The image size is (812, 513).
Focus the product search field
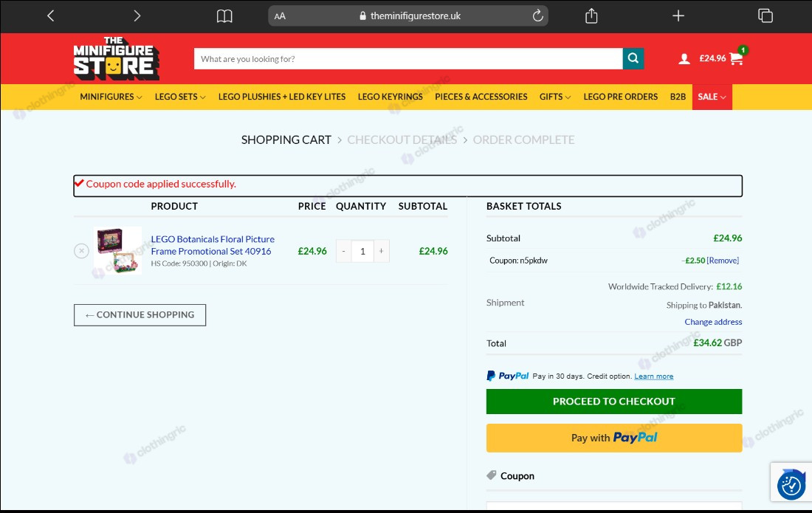point(408,58)
